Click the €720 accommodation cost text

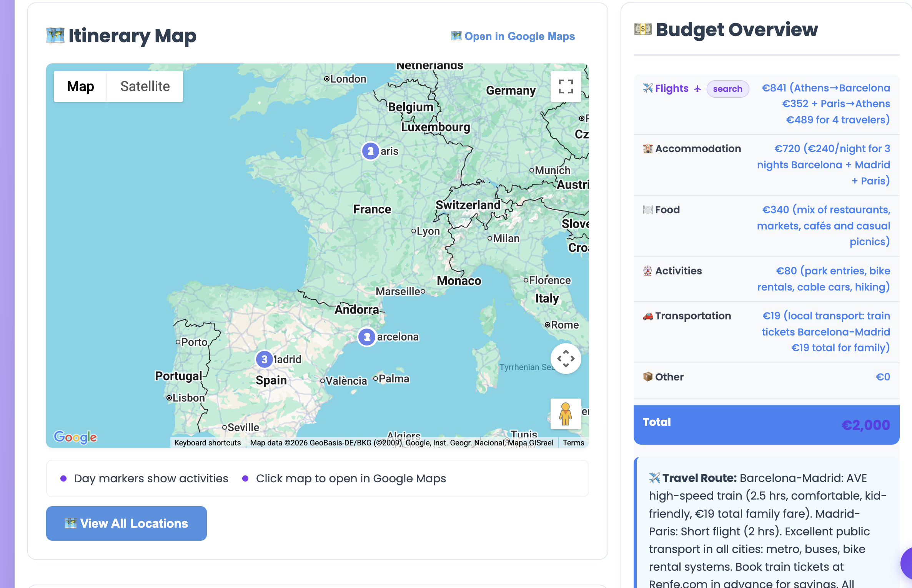pos(823,165)
